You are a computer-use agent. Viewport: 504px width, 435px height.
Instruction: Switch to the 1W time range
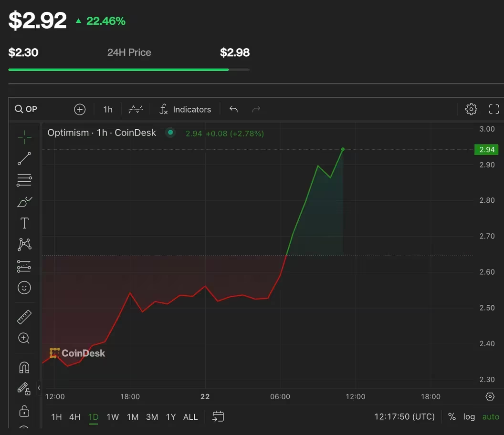(x=113, y=417)
